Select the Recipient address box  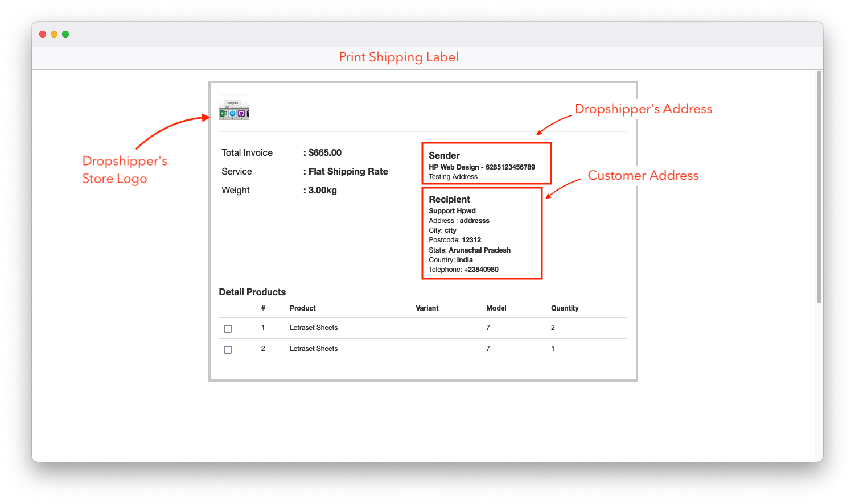click(x=482, y=233)
